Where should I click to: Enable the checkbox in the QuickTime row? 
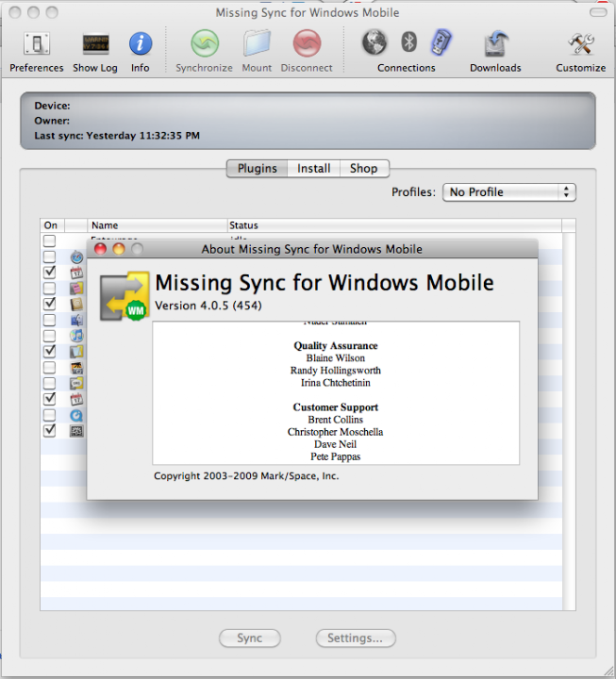49,416
